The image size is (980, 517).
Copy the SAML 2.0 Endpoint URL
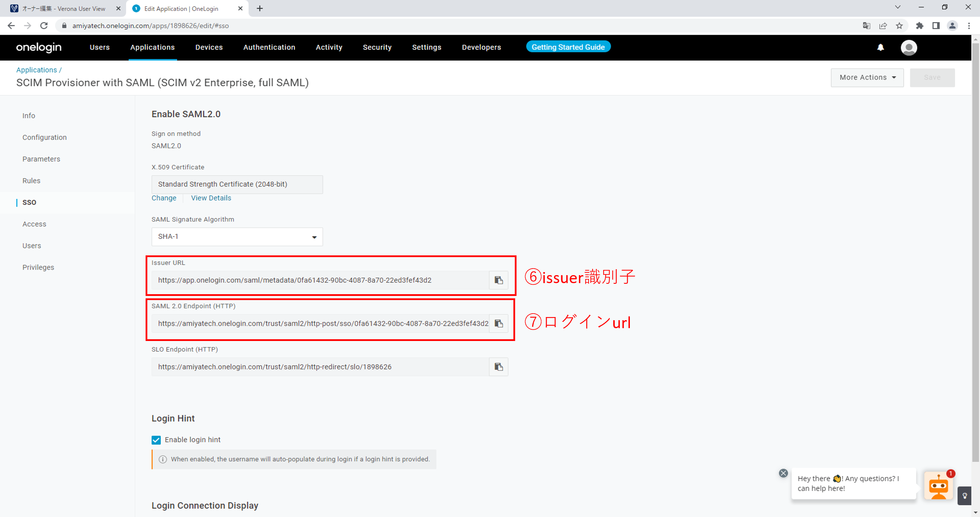coord(498,324)
